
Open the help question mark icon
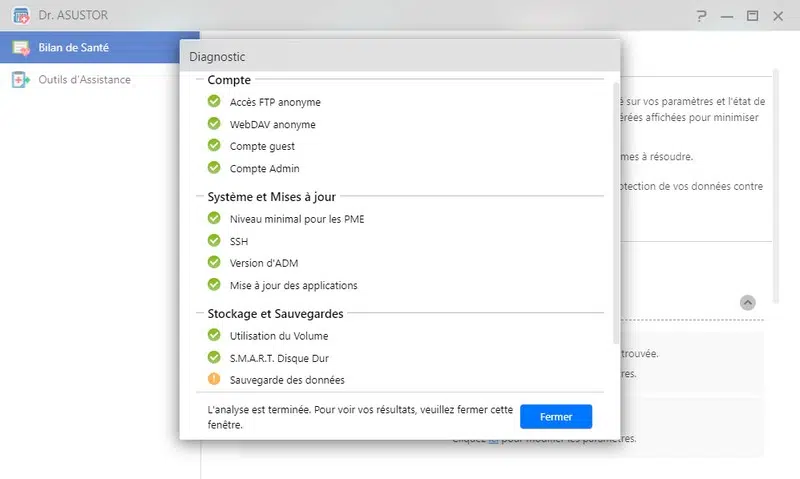tap(702, 16)
